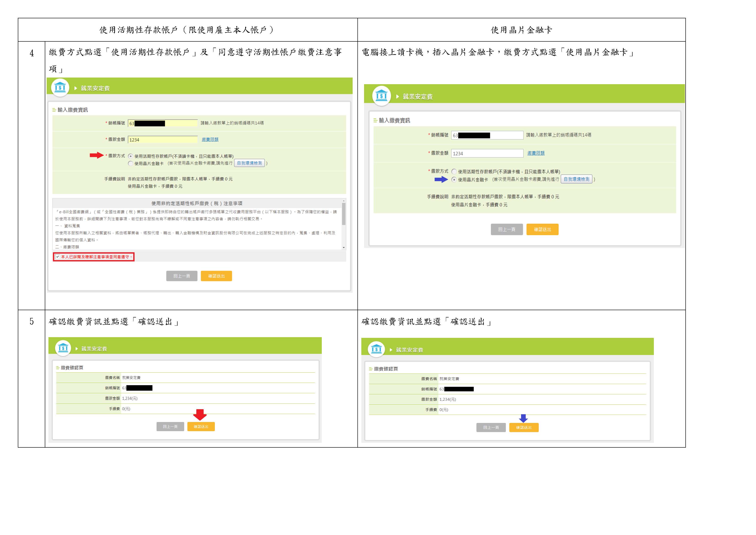Click 繳費確認頁 heading in bottom-left panel
The image size is (756, 535).
(72, 368)
